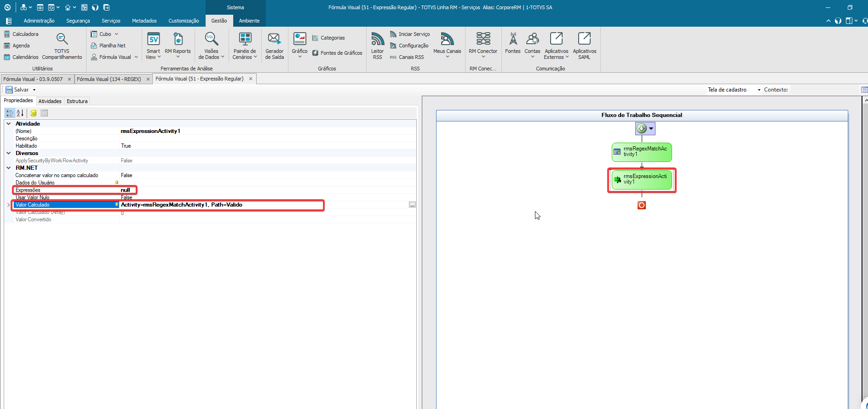The height and width of the screenshot is (409, 868).
Task: Click the Salvar floppy disk icon
Action: 9,90
